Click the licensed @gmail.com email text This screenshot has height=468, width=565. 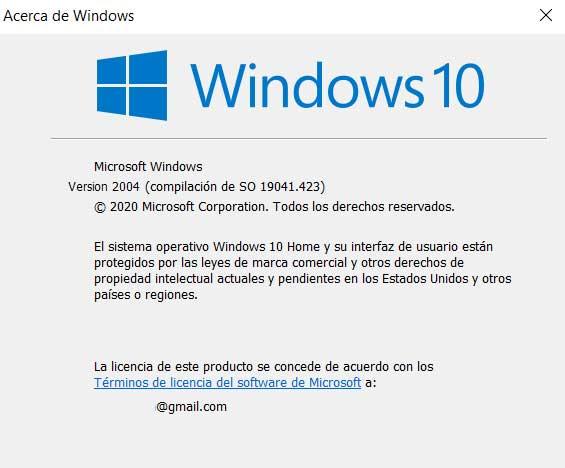pyautogui.click(x=191, y=407)
